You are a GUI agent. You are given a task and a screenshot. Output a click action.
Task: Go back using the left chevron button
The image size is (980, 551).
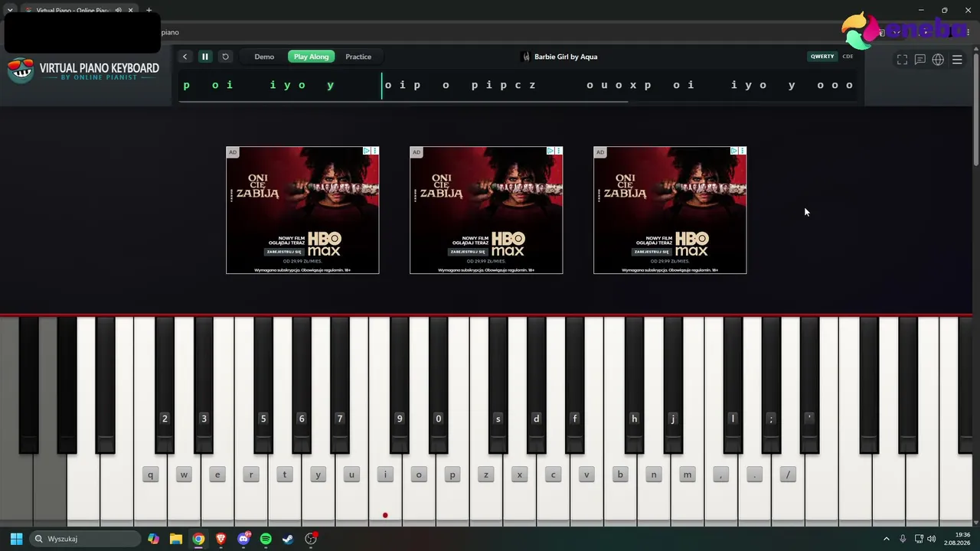pos(185,57)
